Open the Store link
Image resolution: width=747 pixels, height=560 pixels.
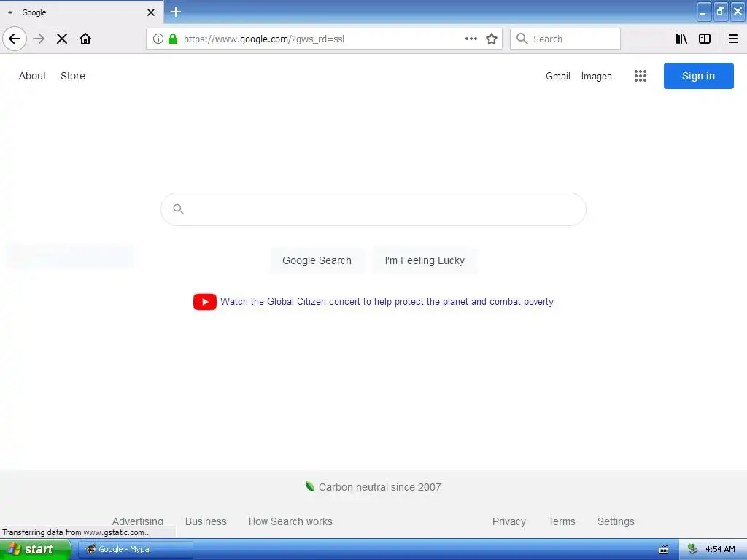click(x=73, y=76)
